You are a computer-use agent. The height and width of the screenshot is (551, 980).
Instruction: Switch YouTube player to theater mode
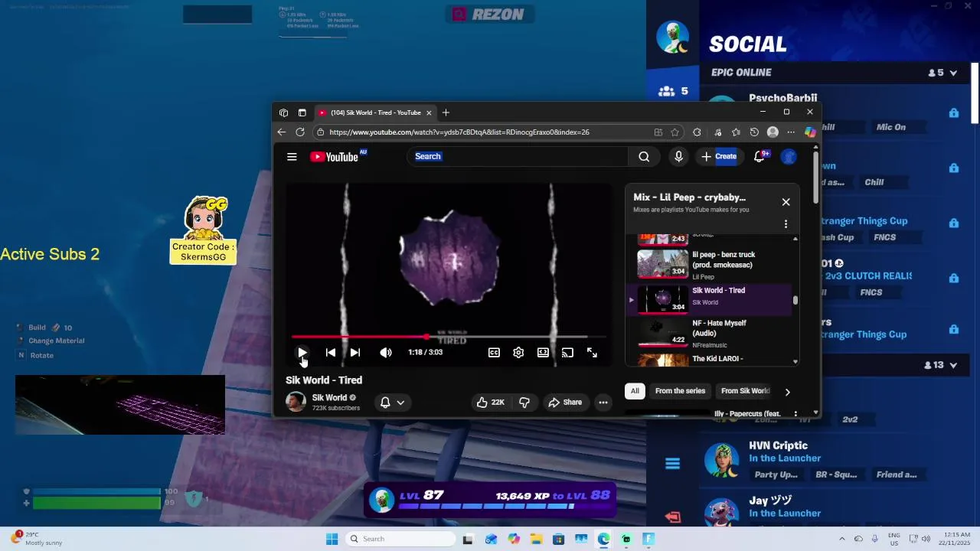coord(543,352)
